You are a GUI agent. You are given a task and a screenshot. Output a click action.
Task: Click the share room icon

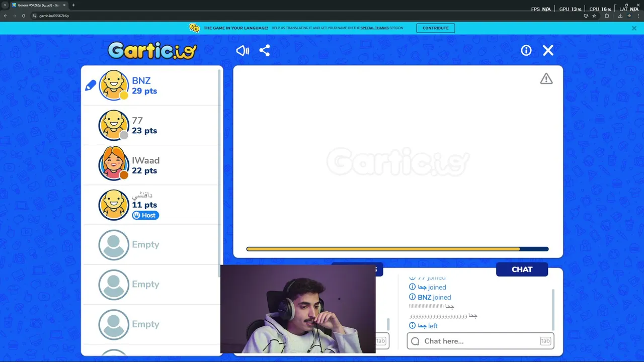(265, 50)
